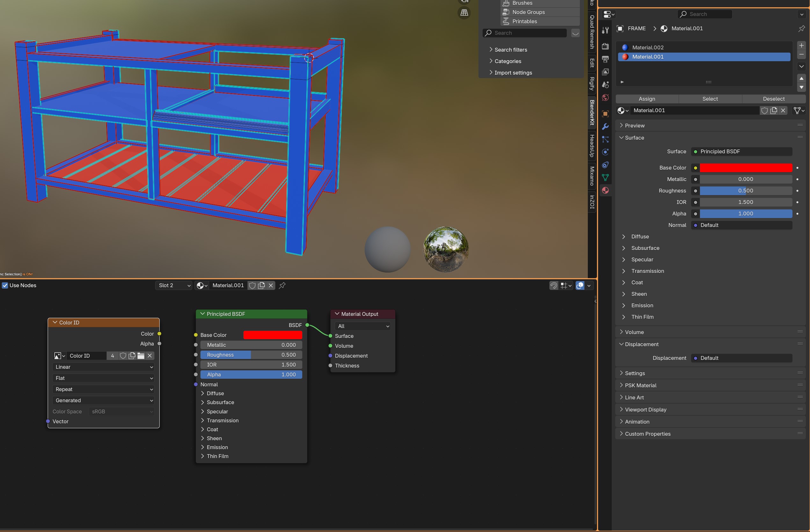Viewport: 810px width, 532px height.
Task: Toggle Alpha keyframe animate dot
Action: click(797, 214)
